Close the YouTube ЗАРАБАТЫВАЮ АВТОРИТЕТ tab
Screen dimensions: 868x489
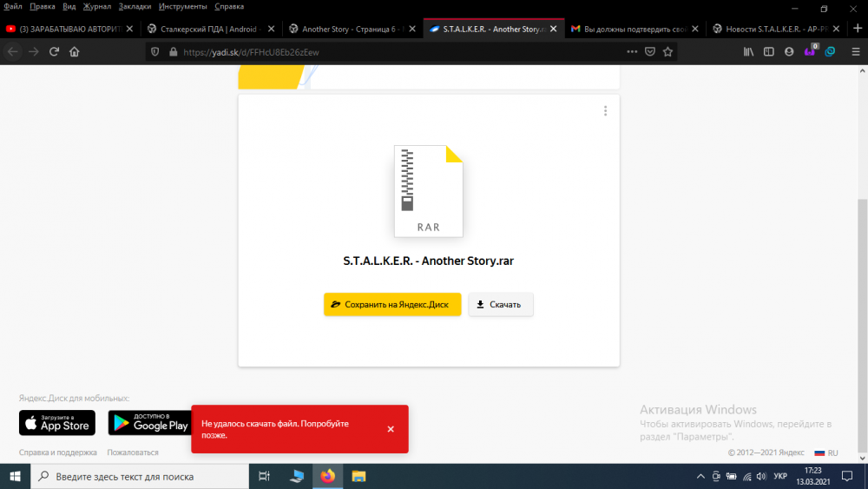129,29
